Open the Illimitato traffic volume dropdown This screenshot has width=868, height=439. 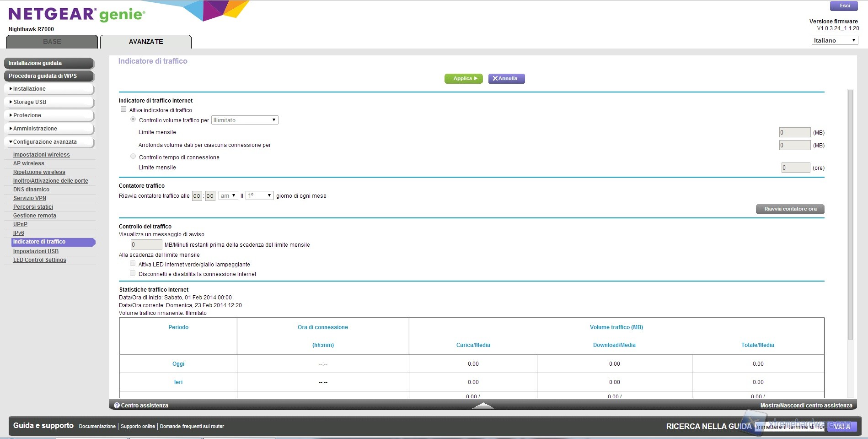pyautogui.click(x=245, y=120)
